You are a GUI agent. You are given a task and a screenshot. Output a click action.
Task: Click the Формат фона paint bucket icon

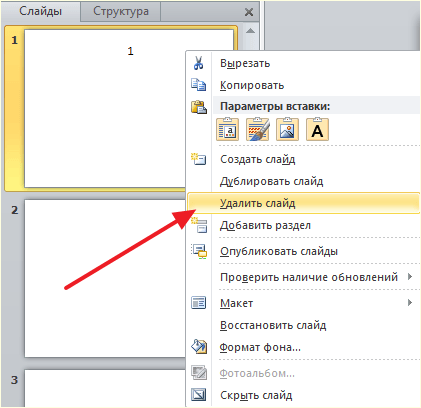pyautogui.click(x=199, y=347)
